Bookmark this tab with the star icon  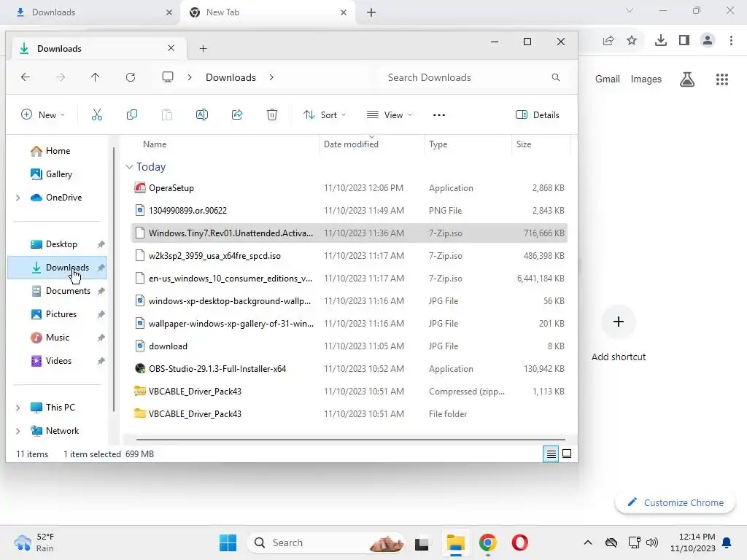coord(632,41)
